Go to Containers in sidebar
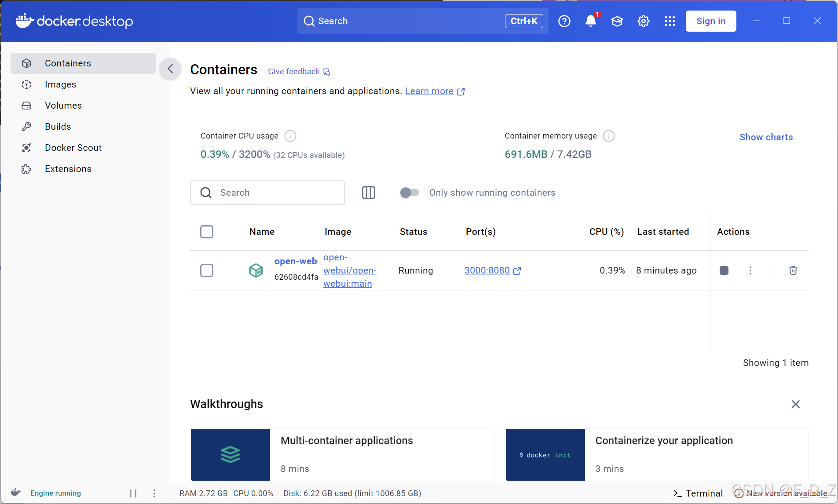The height and width of the screenshot is (504, 838). [x=83, y=63]
